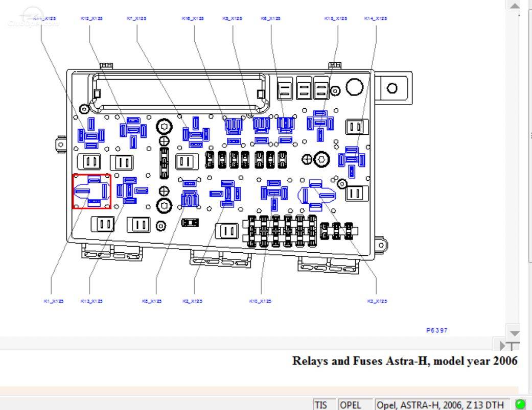This screenshot has height=410, width=532.
Task: Click the horizontal scrollbar right arrow
Action: point(502,345)
